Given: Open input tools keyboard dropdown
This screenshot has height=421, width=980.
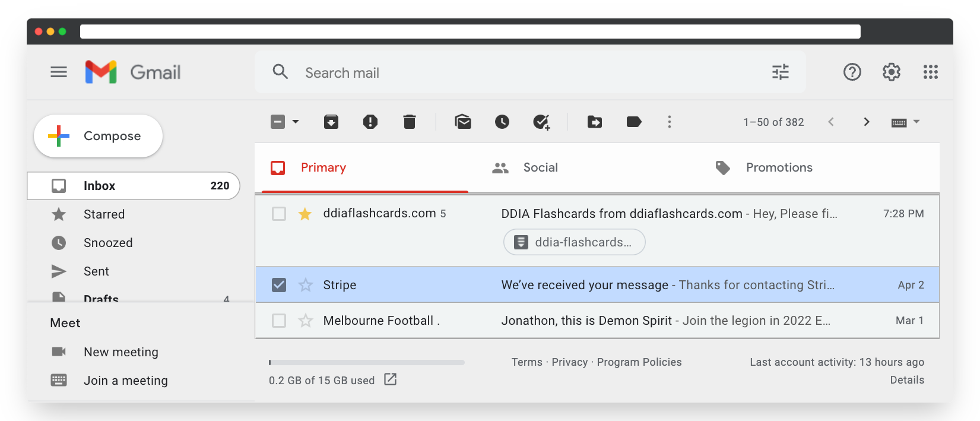Looking at the screenshot, I should coord(916,122).
